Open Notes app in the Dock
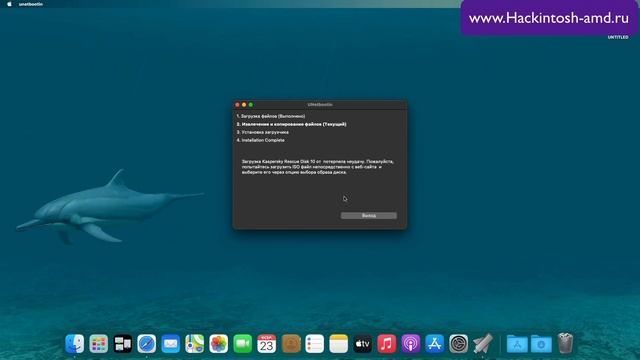The image size is (640, 360). pos(339,344)
